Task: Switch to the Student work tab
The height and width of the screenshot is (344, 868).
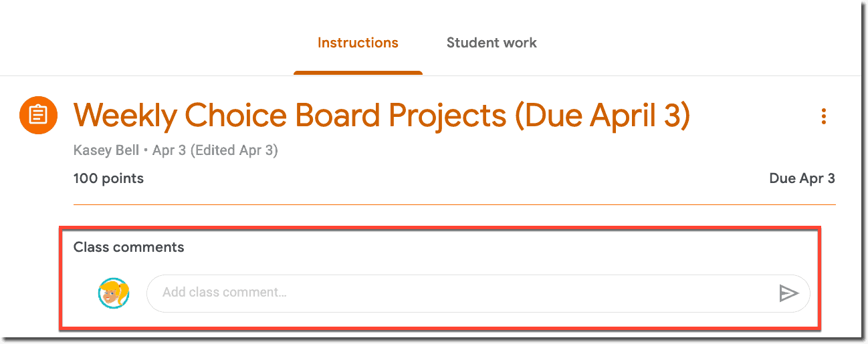Action: tap(492, 43)
